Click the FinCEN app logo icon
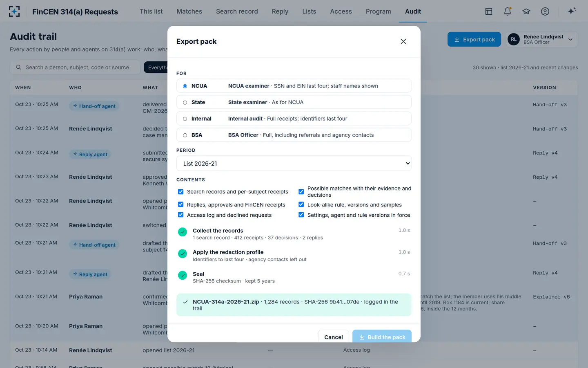The width and height of the screenshot is (588, 368). point(14,11)
